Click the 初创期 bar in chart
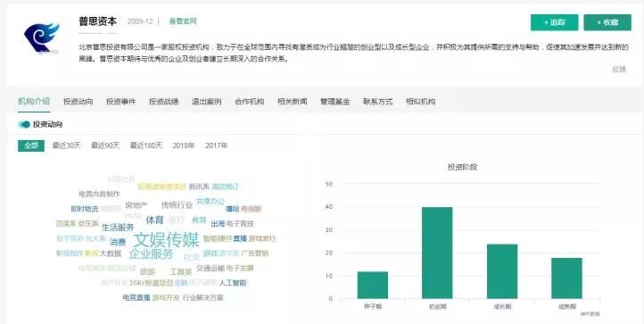This screenshot has height=324, width=644. tap(437, 253)
